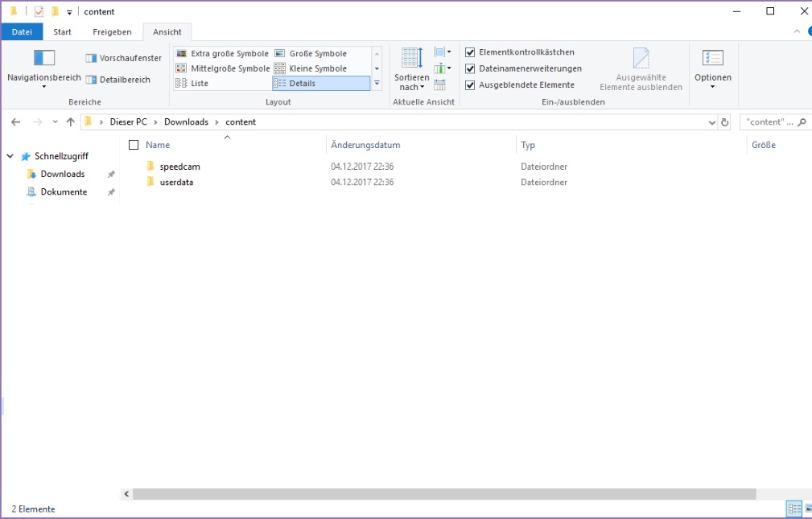812x519 pixels.
Task: Open the Datei ribbon tab
Action: point(22,31)
